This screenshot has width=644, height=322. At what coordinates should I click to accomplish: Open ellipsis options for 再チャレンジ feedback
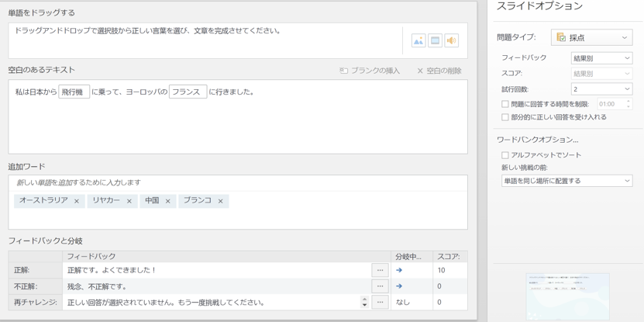click(x=380, y=303)
